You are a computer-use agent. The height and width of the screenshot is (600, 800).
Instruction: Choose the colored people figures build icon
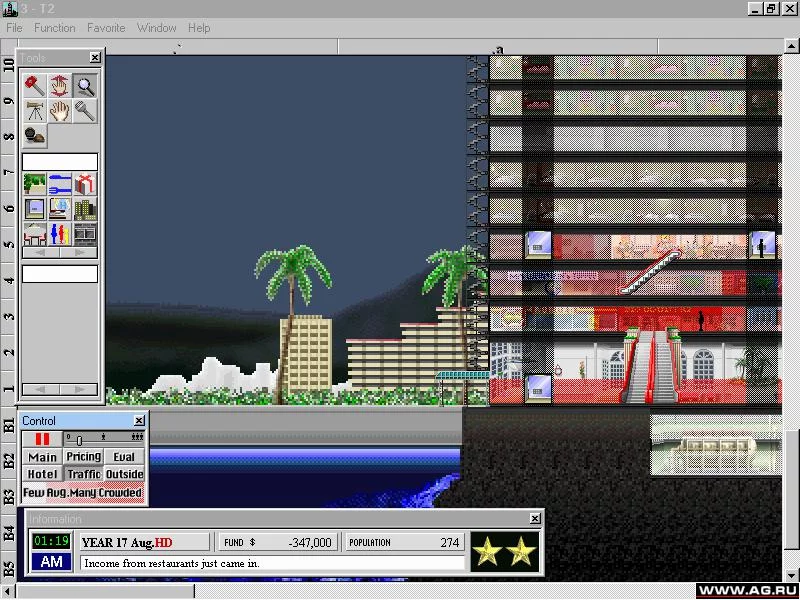coord(60,234)
